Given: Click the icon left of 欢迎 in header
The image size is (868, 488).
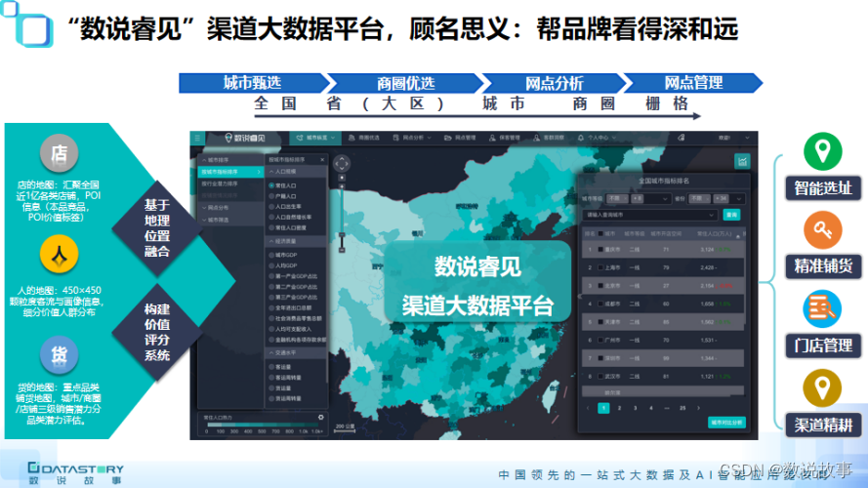Looking at the screenshot, I should (x=682, y=138).
